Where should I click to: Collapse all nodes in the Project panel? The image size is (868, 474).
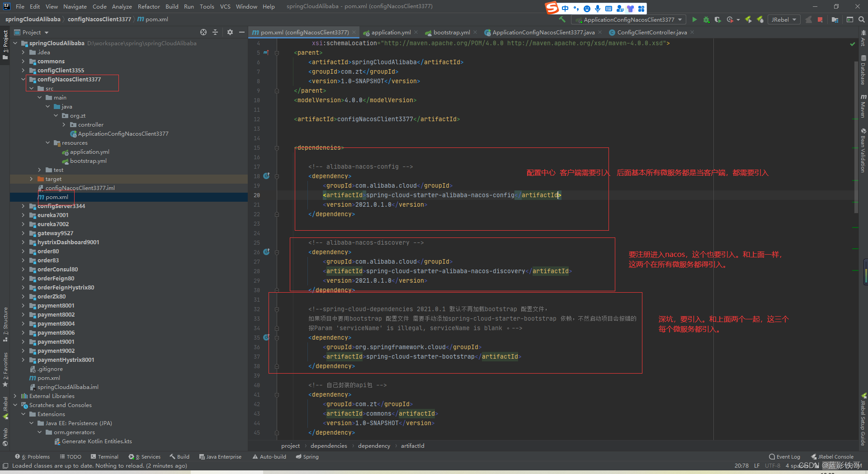pyautogui.click(x=215, y=32)
